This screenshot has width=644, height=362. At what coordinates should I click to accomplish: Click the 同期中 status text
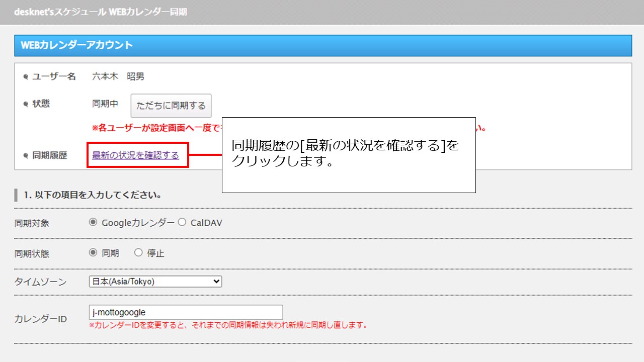[105, 104]
